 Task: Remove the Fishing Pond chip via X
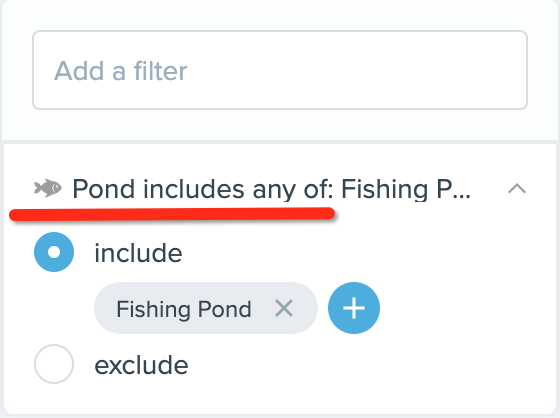[284, 308]
